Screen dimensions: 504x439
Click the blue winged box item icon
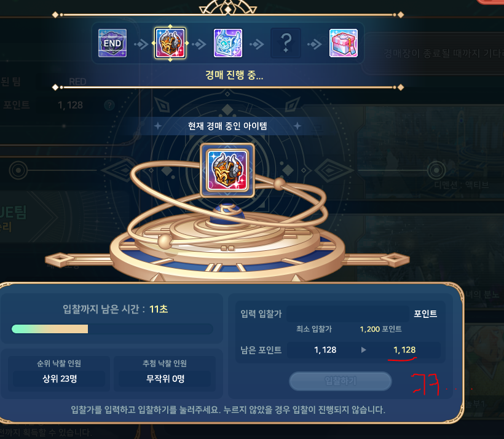tap(228, 43)
